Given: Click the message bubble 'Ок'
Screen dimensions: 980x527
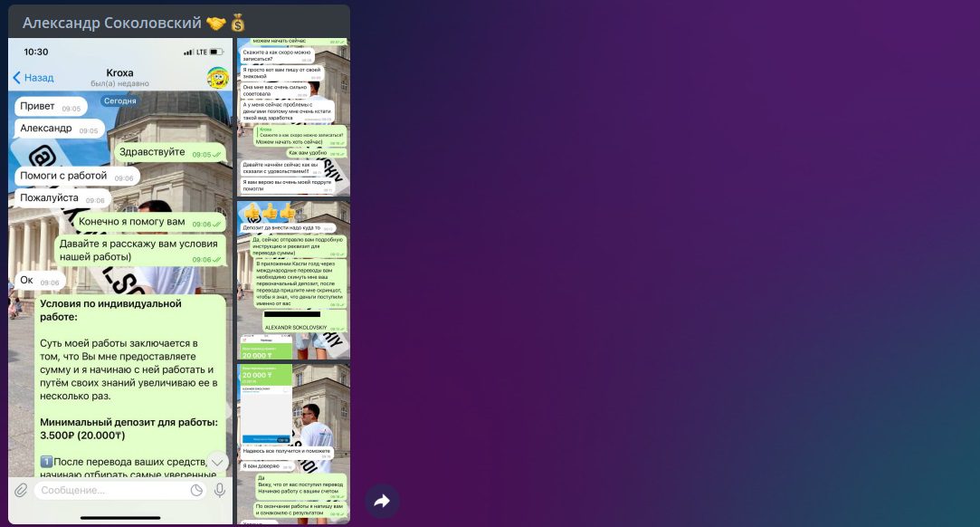Looking at the screenshot, I should click(x=40, y=280).
